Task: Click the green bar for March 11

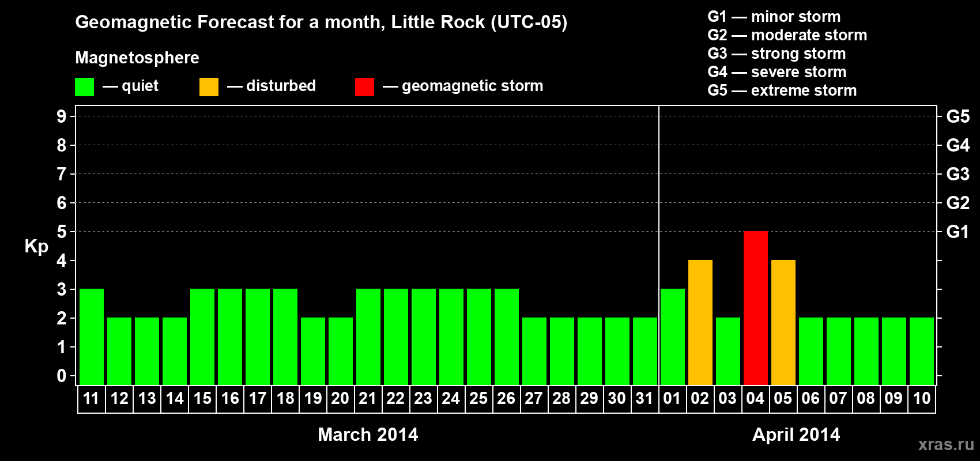Action: (x=92, y=337)
